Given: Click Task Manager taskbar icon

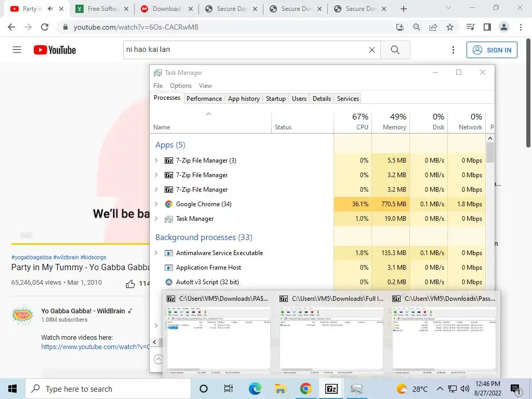Looking at the screenshot, I should click(x=356, y=389).
